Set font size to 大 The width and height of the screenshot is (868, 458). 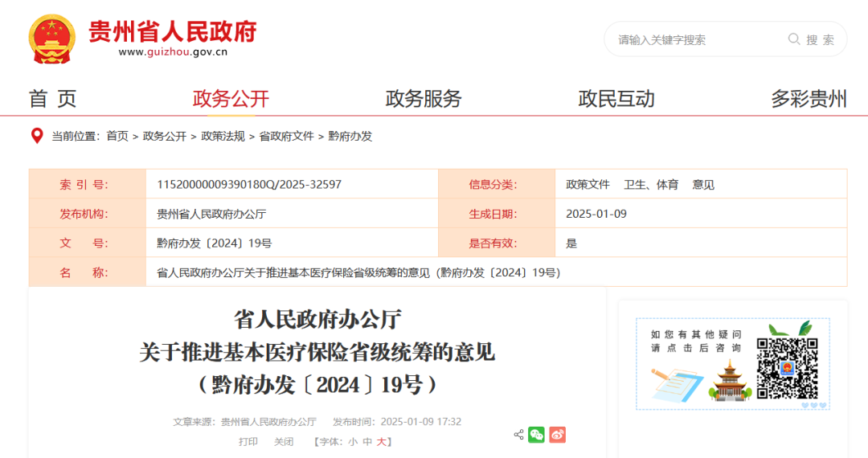[382, 442]
